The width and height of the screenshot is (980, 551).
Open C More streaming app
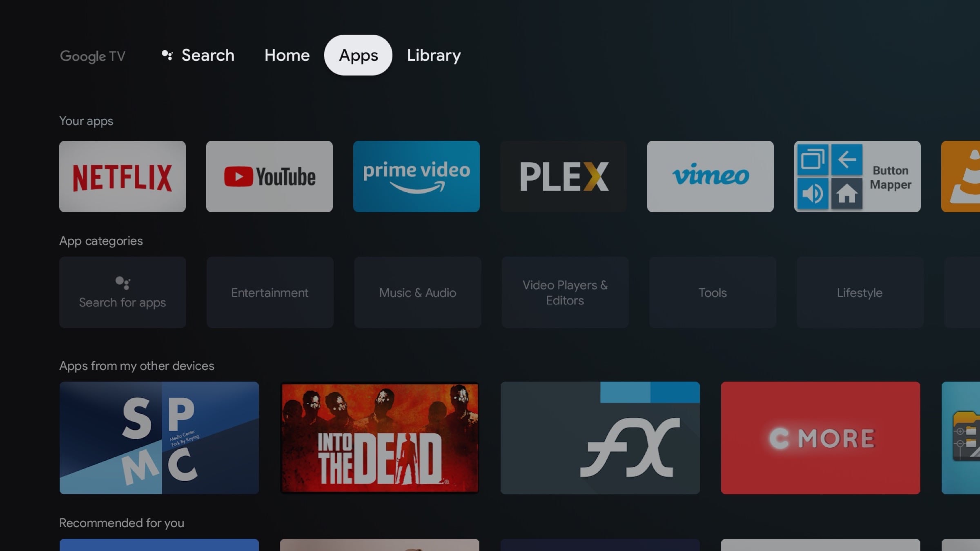click(x=820, y=437)
